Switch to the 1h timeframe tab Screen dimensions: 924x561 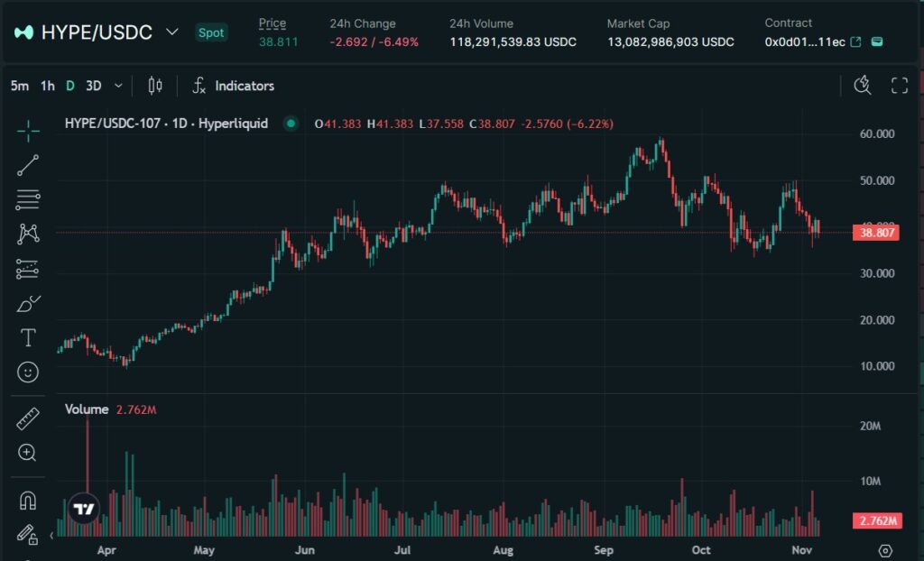pos(47,86)
